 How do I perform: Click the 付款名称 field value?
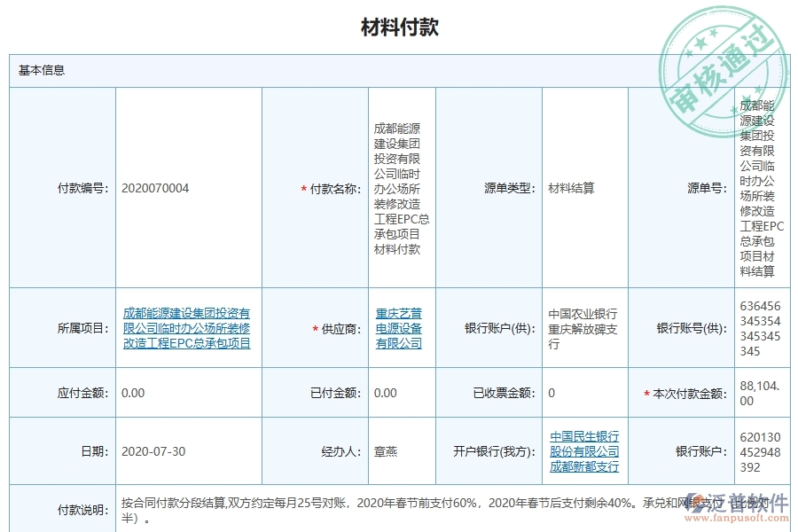coord(398,188)
